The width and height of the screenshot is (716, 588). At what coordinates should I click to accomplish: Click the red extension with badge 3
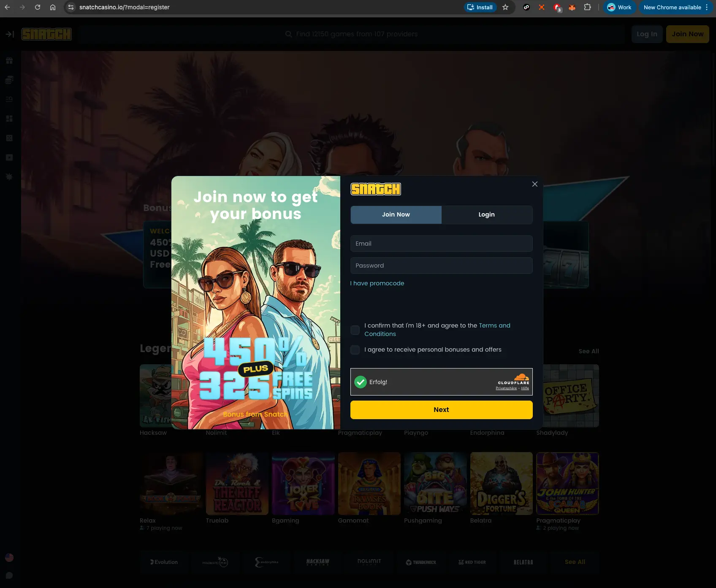(557, 8)
